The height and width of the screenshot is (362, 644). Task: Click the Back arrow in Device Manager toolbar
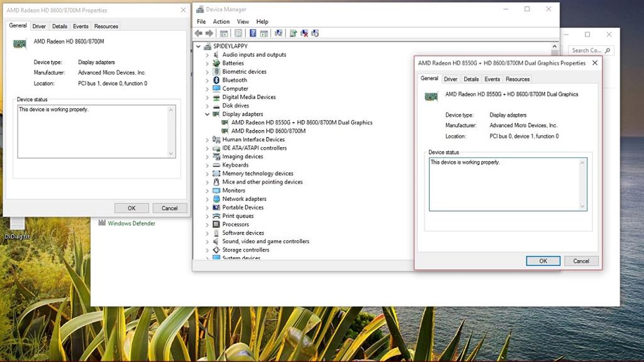[199, 33]
